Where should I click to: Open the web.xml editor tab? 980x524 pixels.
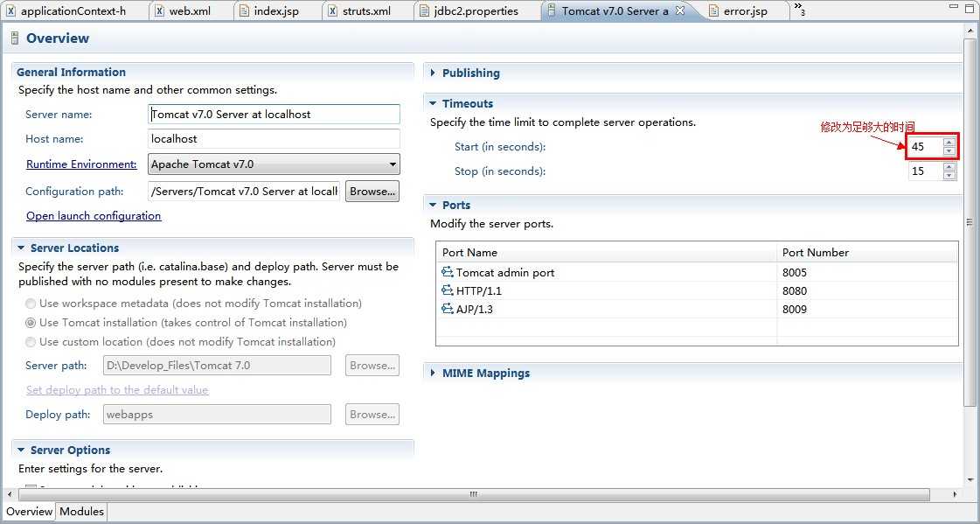pyautogui.click(x=190, y=10)
